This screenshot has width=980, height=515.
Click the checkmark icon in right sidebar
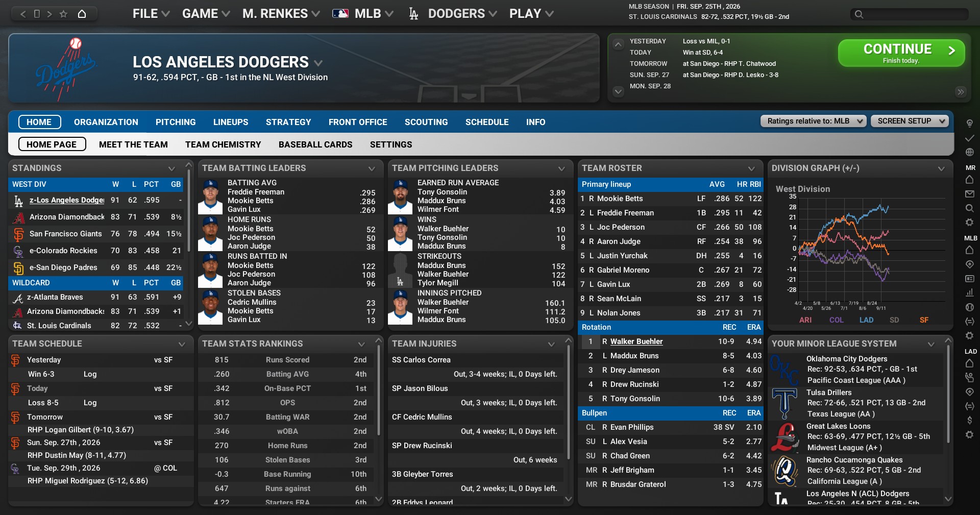point(970,138)
